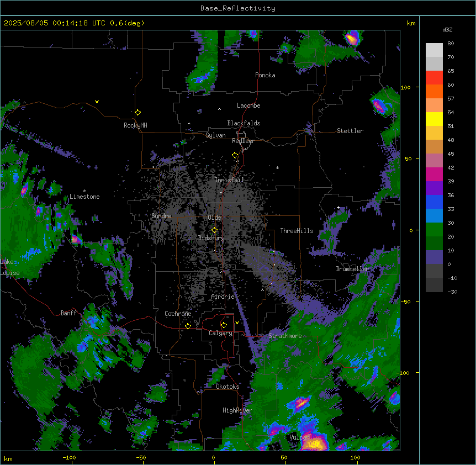Click the bottom axis 100 tick label

355,457
